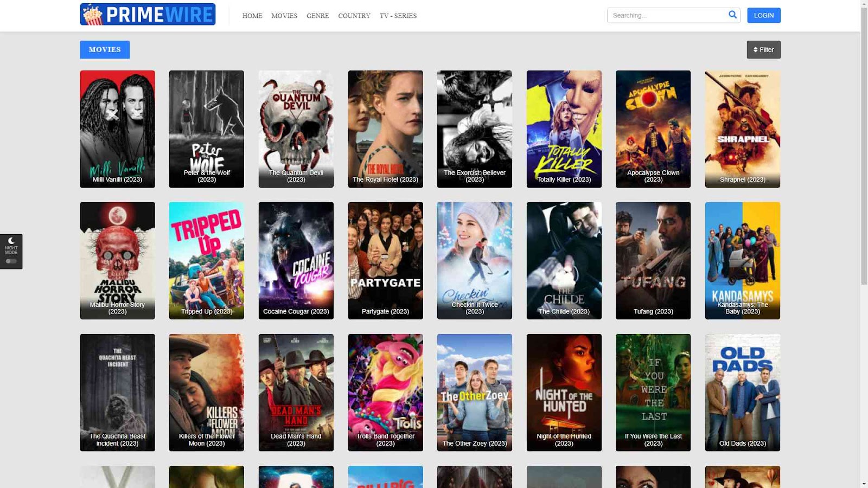Viewport: 868px width, 488px height.
Task: Open The Quantum Devil (2023) poster
Action: (x=296, y=129)
